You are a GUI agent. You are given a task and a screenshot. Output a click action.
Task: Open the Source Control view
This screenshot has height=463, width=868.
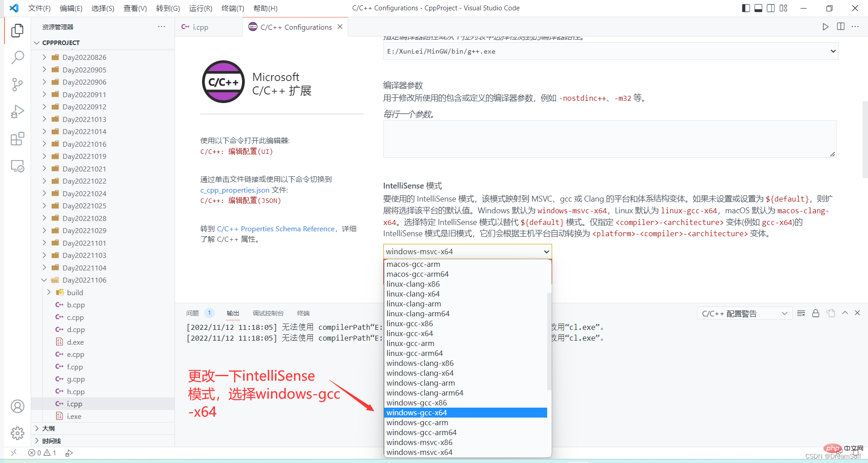click(18, 85)
